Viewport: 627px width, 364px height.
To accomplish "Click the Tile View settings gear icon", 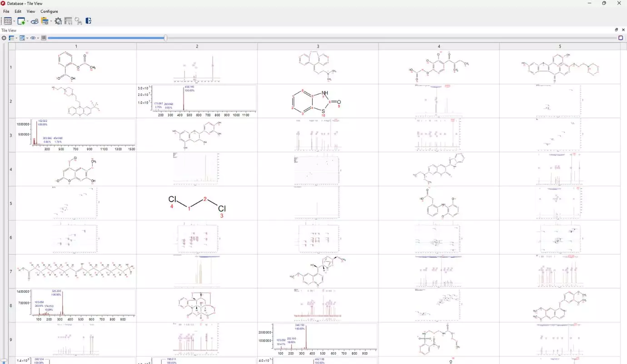I will pos(4,38).
